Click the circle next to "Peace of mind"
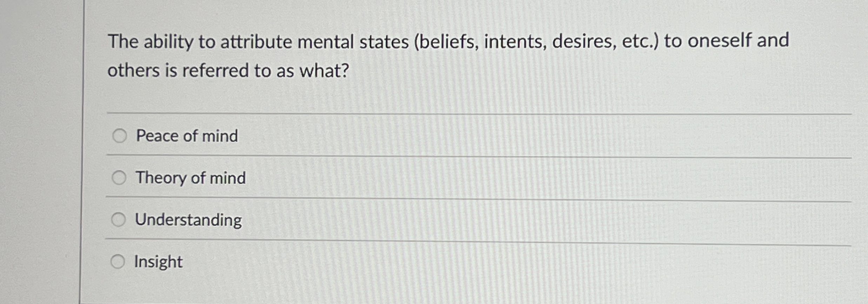The height and width of the screenshot is (304, 868). pyautogui.click(x=119, y=135)
